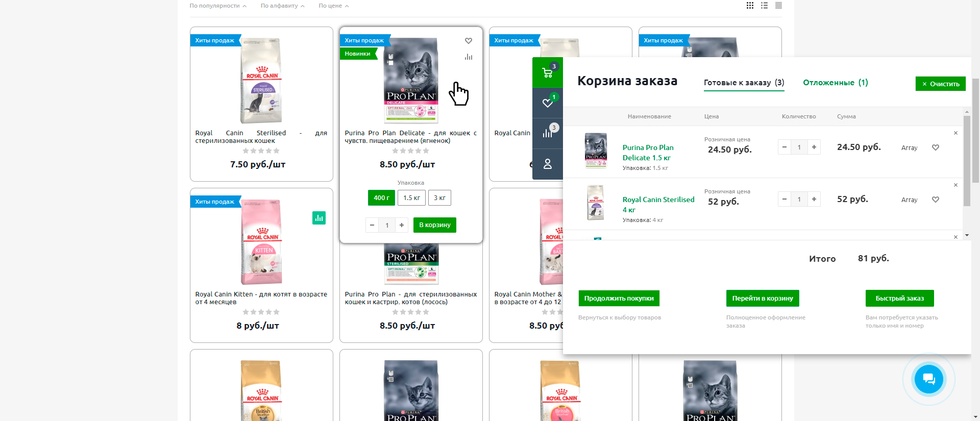Image resolution: width=980 pixels, height=421 pixels.
Task: Open the shopping cart sidebar icon
Action: point(548,72)
